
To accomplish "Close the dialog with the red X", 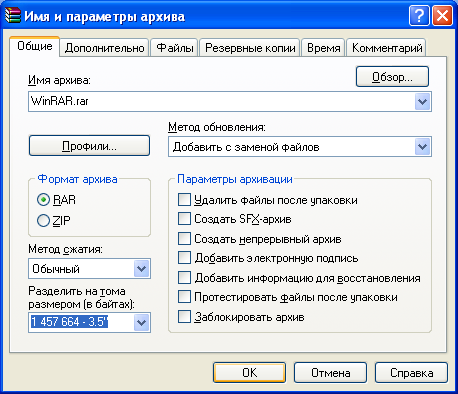I will pyautogui.click(x=442, y=15).
